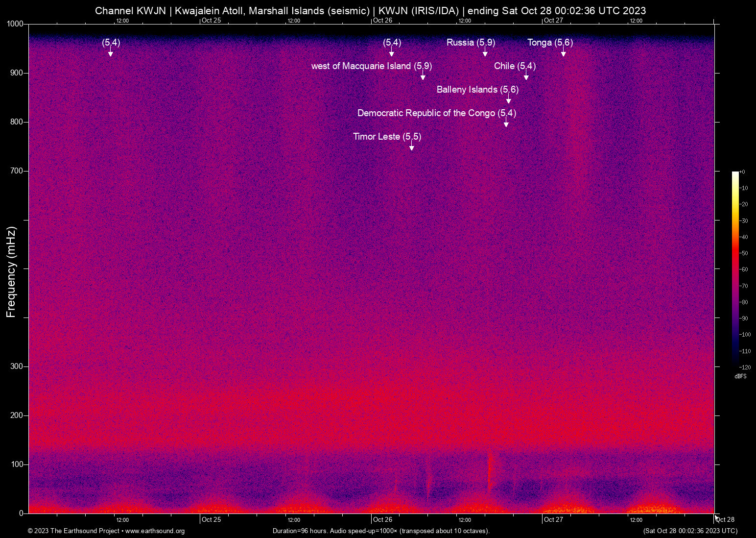Click the Oct 27 label on top axis

tap(553, 21)
